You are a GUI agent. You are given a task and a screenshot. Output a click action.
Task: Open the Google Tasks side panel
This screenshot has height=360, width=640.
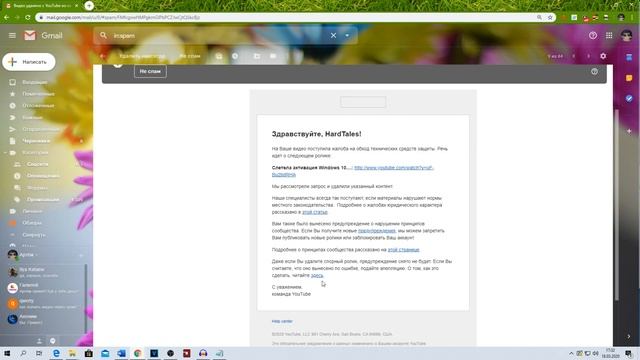coord(629,98)
